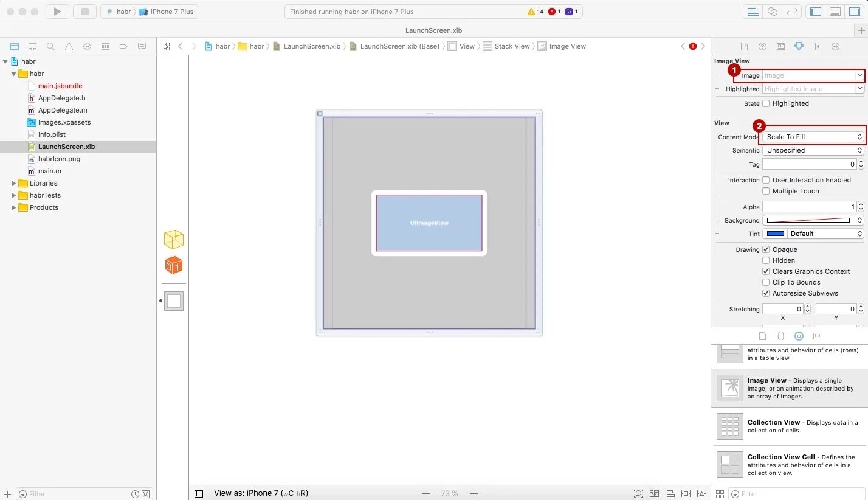This screenshot has width=868, height=500.
Task: Uncheck Autoresize Subviews
Action: [766, 293]
